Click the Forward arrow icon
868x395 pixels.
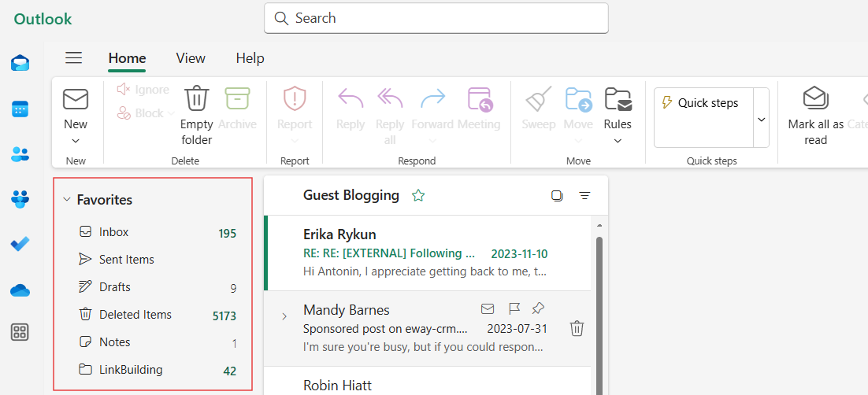tap(433, 98)
